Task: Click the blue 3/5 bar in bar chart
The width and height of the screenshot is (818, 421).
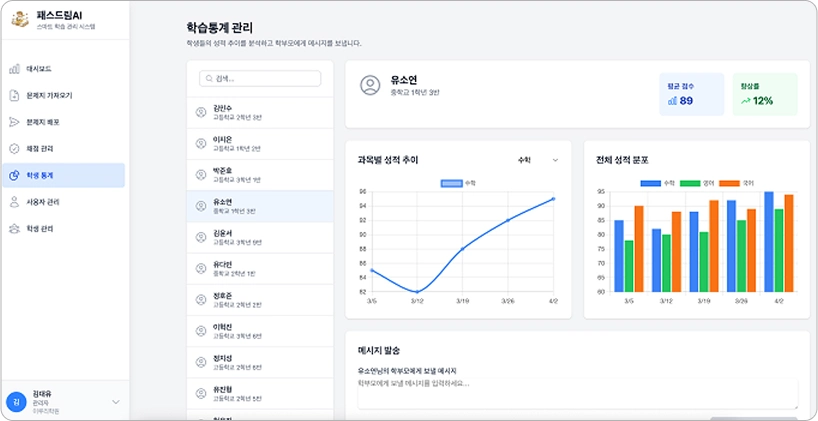Action: 619,256
